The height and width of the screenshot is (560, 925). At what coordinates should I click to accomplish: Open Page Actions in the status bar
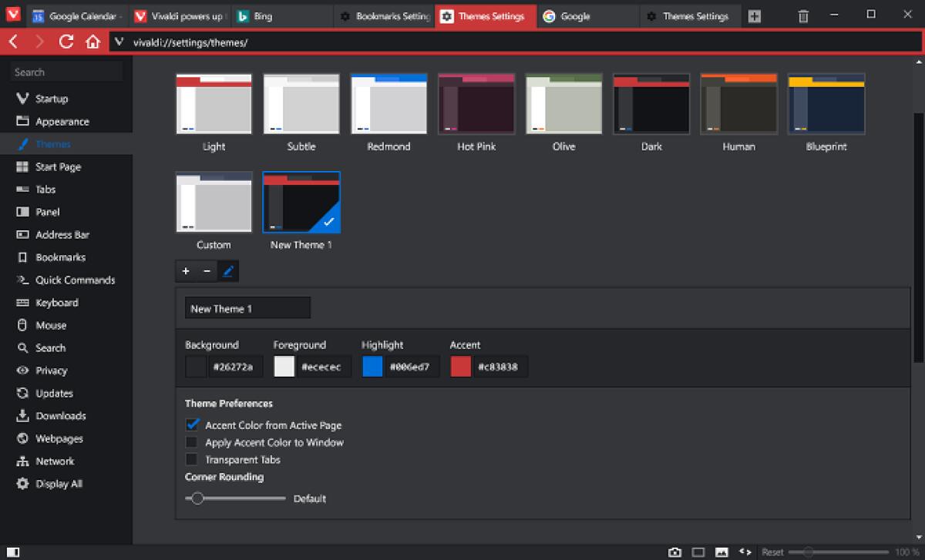(x=745, y=552)
